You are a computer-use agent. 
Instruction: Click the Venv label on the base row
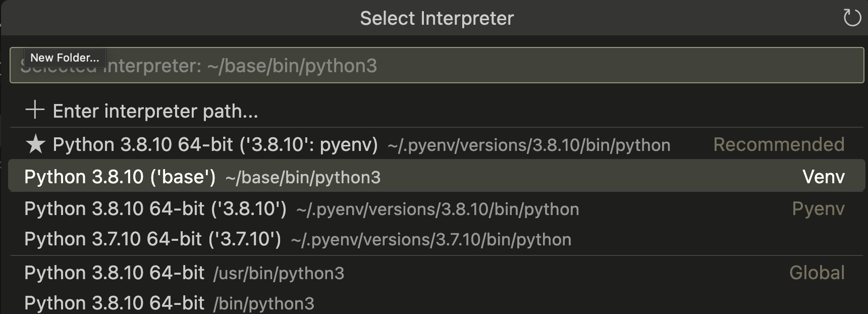click(x=823, y=177)
